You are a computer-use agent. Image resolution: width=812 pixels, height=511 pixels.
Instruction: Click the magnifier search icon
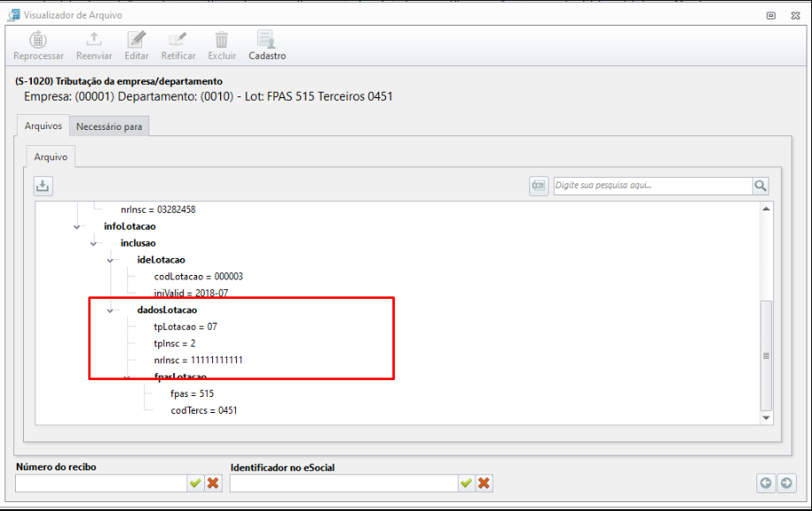(x=760, y=186)
